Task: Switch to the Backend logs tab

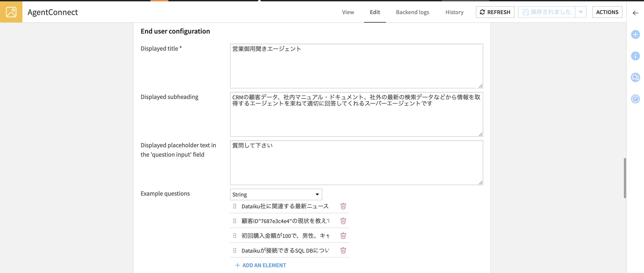Action: click(412, 12)
